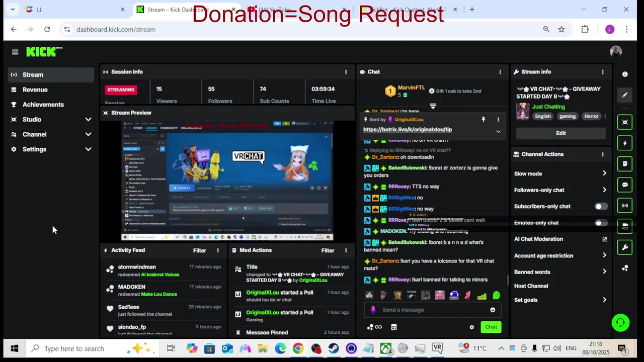The image size is (644, 362).
Task: Click the lightning bolt icon in the right toolbar
Action: click(x=625, y=143)
